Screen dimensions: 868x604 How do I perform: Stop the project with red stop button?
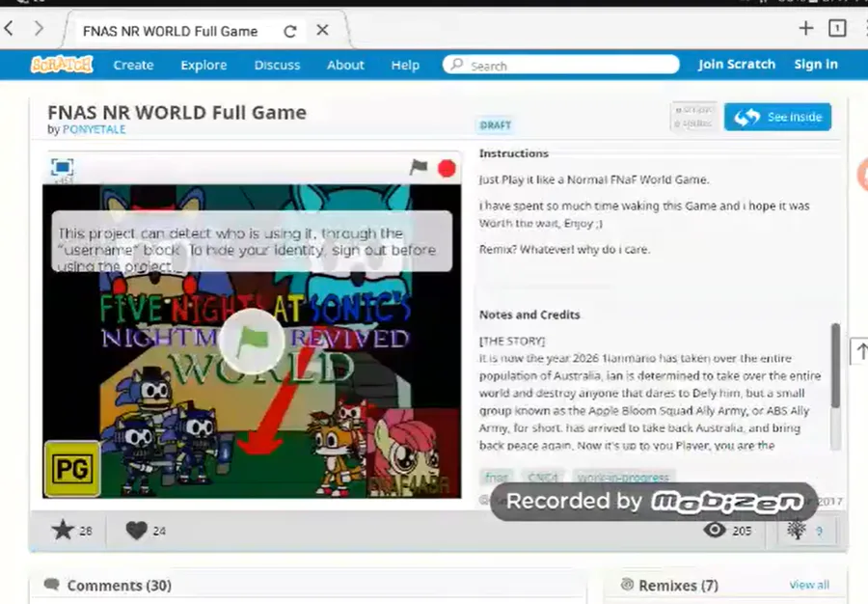[x=447, y=168]
